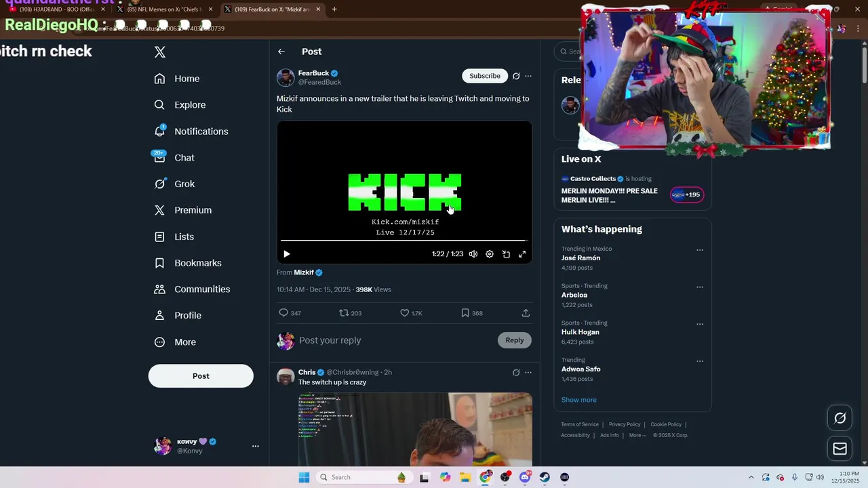Click the large Post button
868x488 pixels.
201,376
